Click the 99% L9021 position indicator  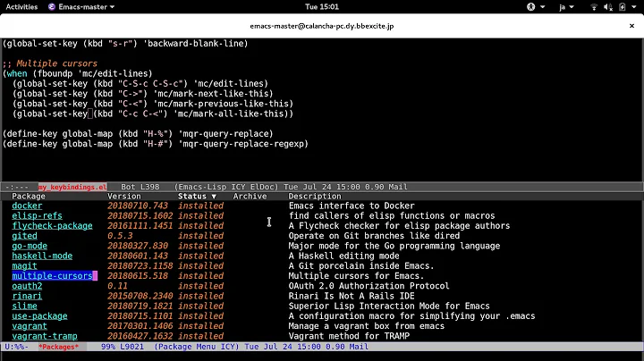(x=123, y=347)
